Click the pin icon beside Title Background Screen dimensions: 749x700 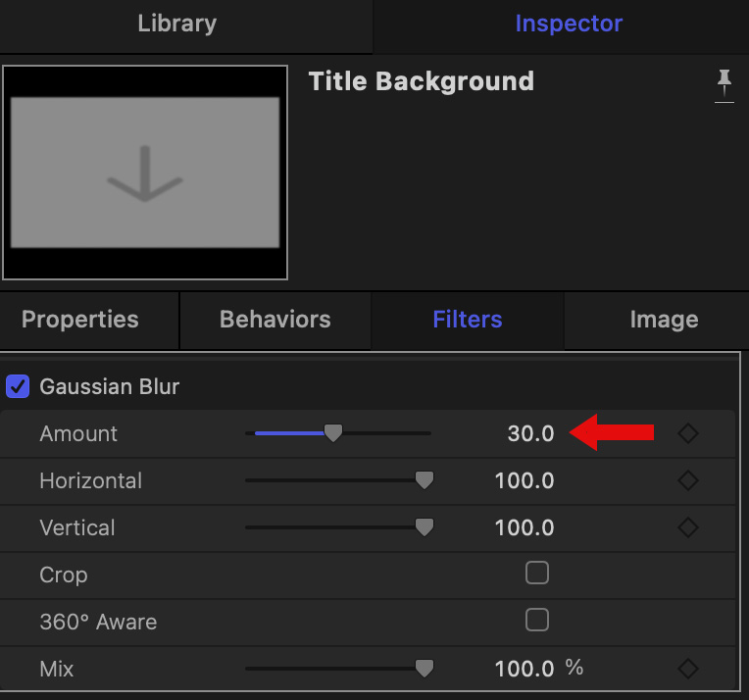coord(724,85)
